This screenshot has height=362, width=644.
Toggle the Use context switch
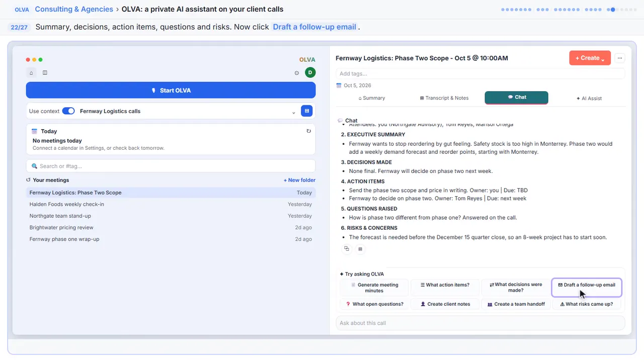point(68,111)
